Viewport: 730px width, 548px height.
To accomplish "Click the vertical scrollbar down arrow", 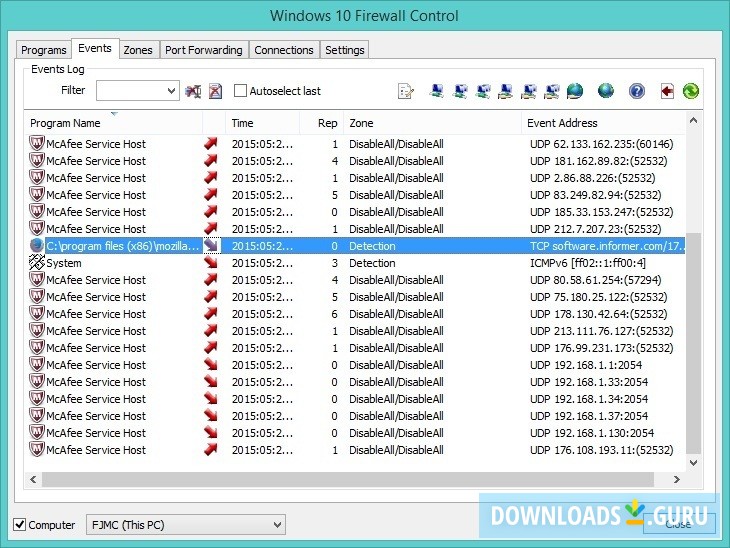I will (693, 463).
